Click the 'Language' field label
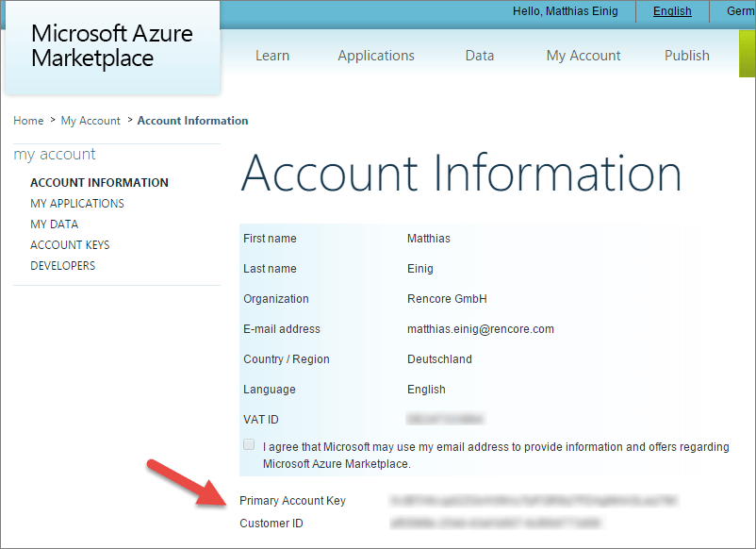Screen dimensions: 756x549 (270, 390)
